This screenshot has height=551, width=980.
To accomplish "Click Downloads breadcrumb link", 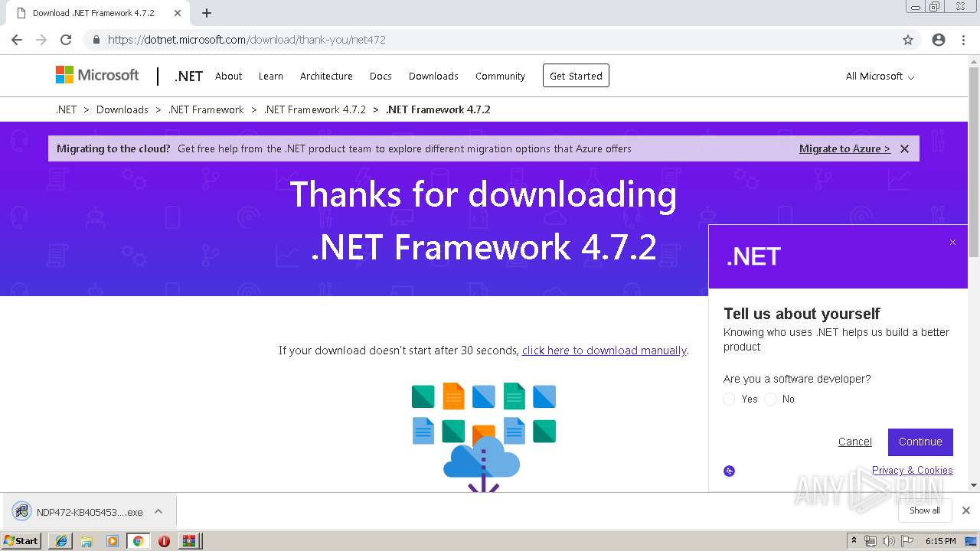I will [x=122, y=109].
